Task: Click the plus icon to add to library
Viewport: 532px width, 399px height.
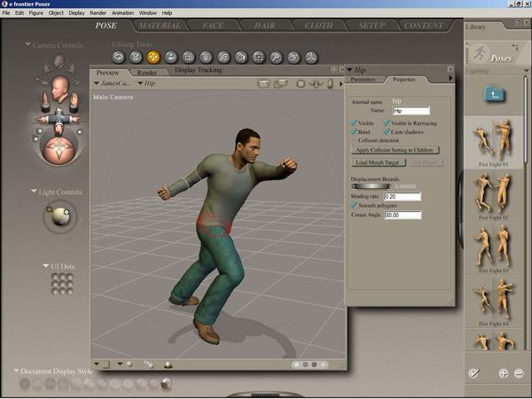Action: pos(504,373)
